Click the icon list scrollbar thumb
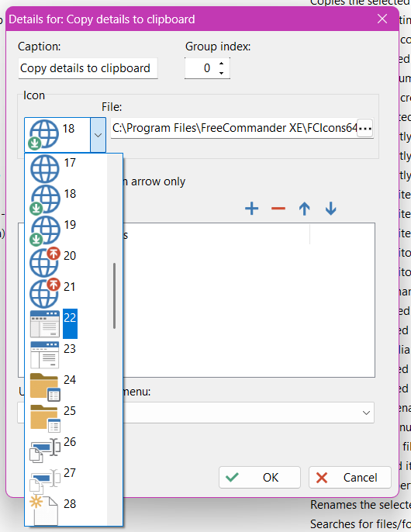 click(x=114, y=296)
